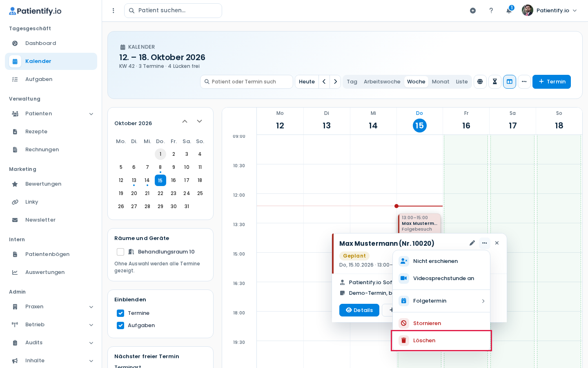Viewport: 588px width, 368px height.
Task: Toggle the sidebar layout icon in calendar toolbar
Action: [510, 82]
